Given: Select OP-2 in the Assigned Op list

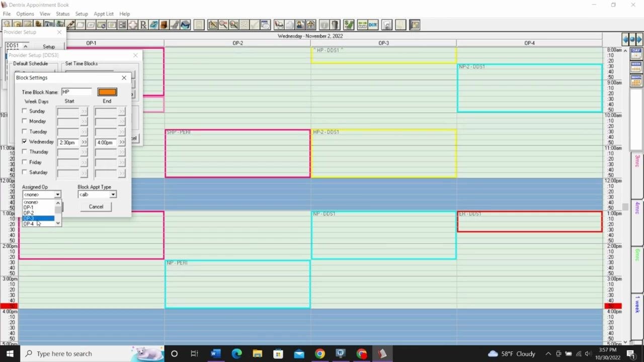Looking at the screenshot, I should point(38,213).
